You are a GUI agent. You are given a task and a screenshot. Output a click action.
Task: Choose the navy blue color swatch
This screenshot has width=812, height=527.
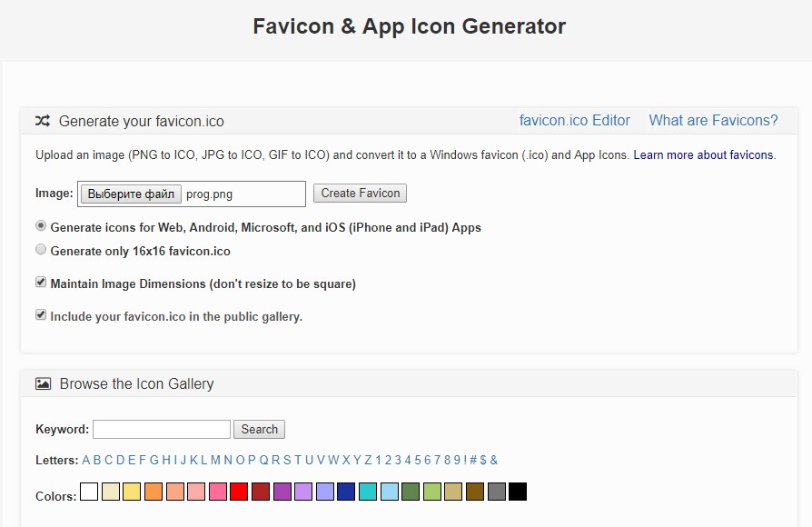tap(346, 492)
